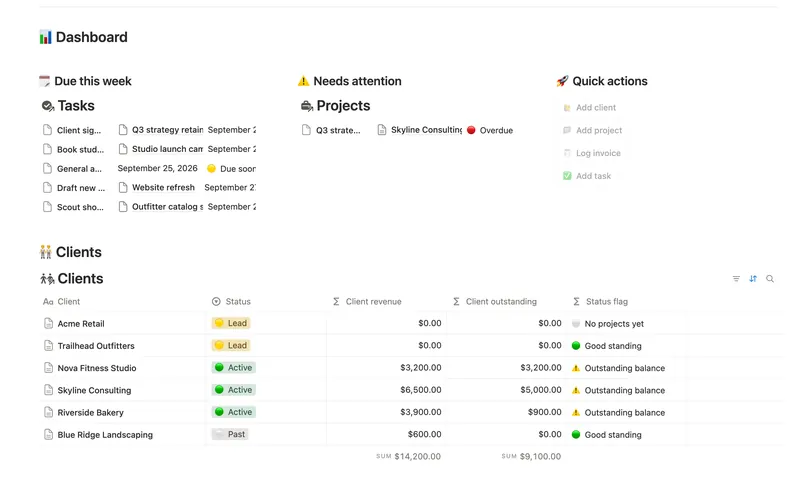
Task: Click the calendar icon by Due this week
Action: point(44,81)
